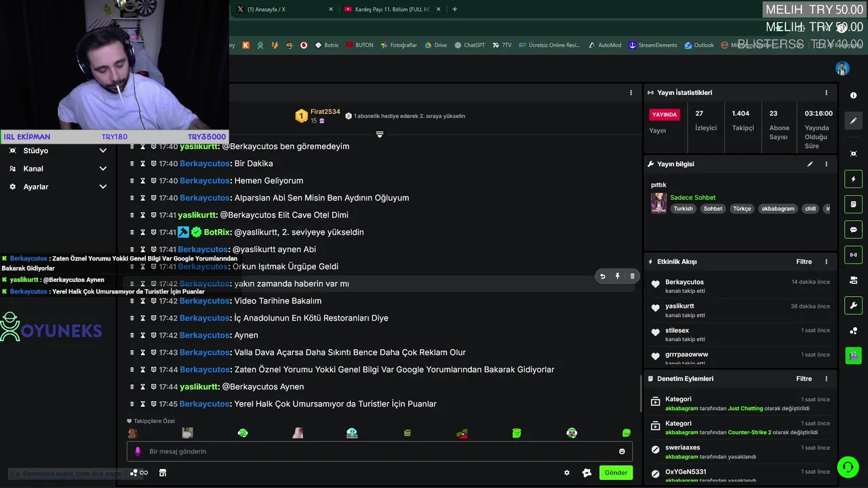Click the infinity points icon below the message box
868x488 pixels.
tap(143, 473)
